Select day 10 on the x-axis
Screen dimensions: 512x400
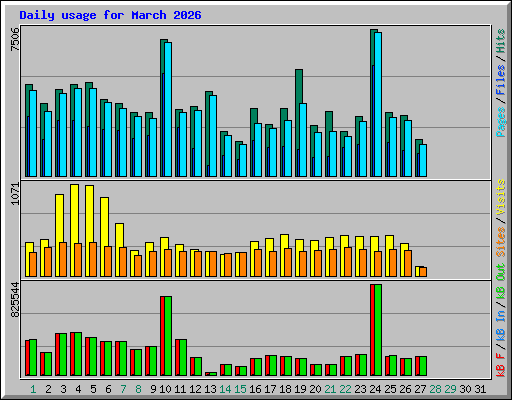point(165,389)
